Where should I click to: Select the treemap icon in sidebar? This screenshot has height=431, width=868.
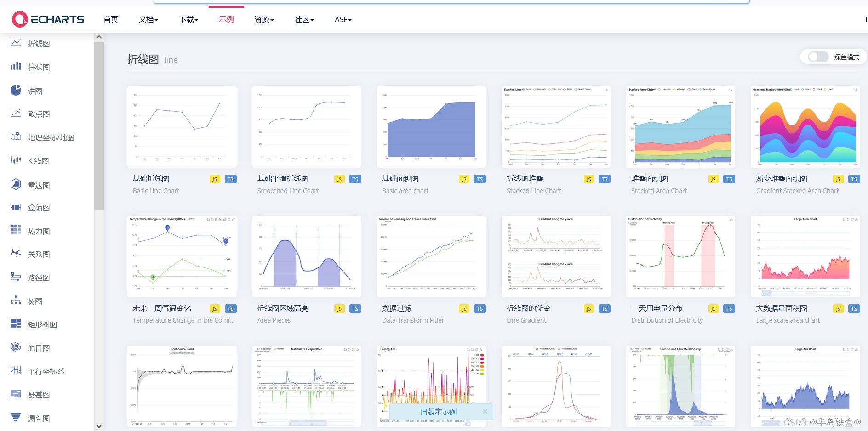coord(16,323)
